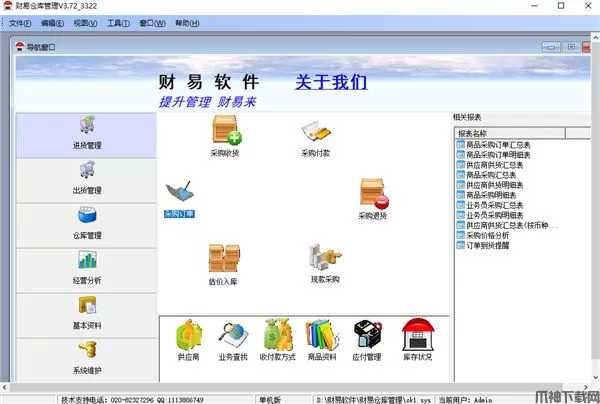This screenshot has height=404, width=600.
Task: Open the 视图(V) menu
Action: [x=85, y=23]
